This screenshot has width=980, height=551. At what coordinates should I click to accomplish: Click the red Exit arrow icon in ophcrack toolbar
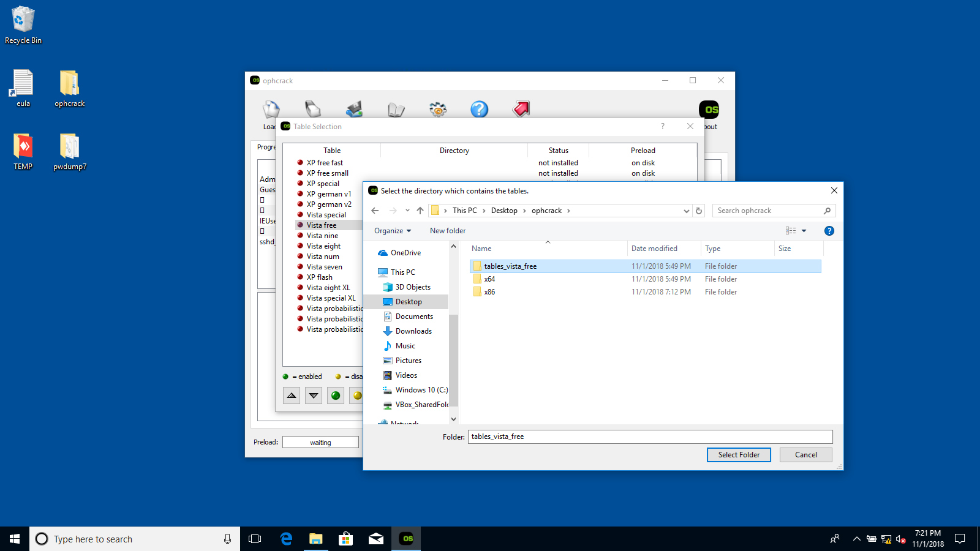[x=521, y=109]
